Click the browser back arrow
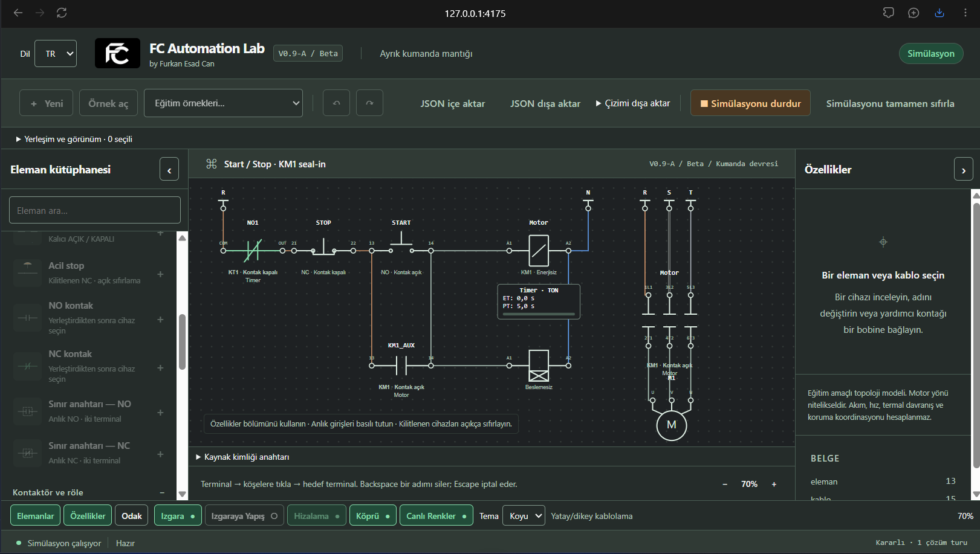The height and width of the screenshot is (554, 980). [18, 13]
